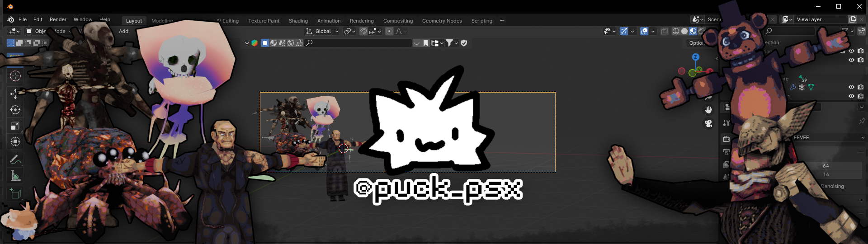The width and height of the screenshot is (868, 244).
Task: Switch to the Geometry Nodes workspace tab
Action: pyautogui.click(x=442, y=21)
